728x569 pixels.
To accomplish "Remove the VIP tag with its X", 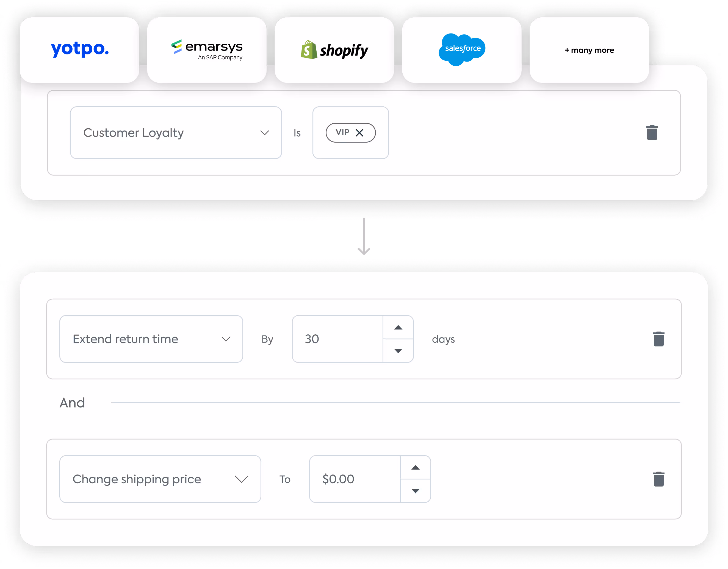I will coord(359,133).
